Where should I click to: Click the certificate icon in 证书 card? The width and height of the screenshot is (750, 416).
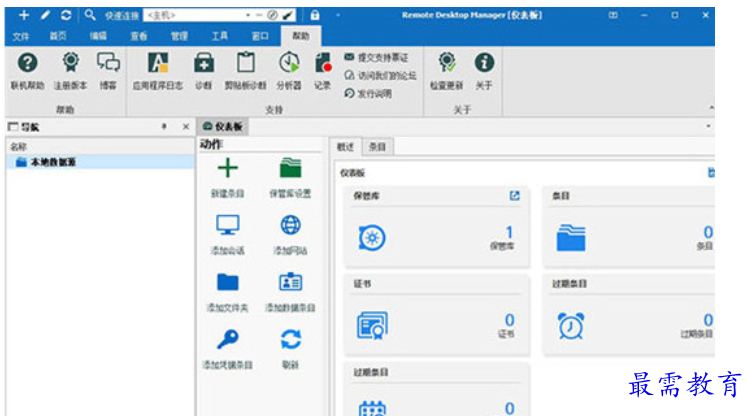372,326
